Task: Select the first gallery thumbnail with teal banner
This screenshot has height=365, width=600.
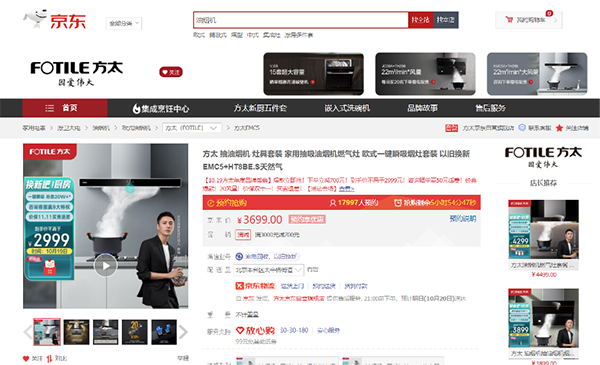Action: (47, 332)
